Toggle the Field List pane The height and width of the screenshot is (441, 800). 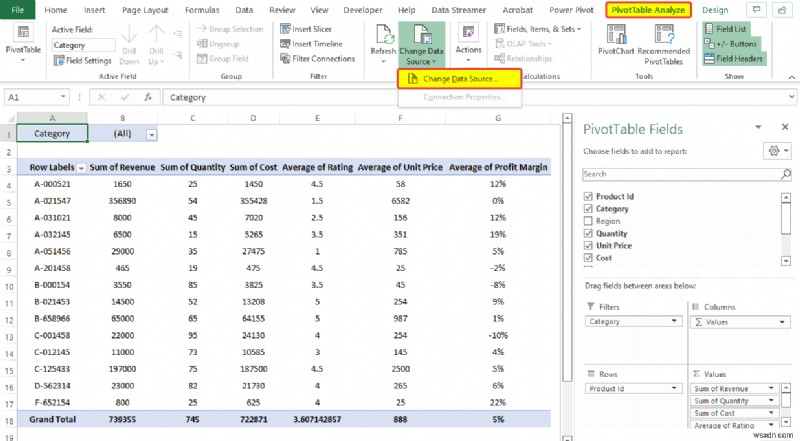[726, 29]
